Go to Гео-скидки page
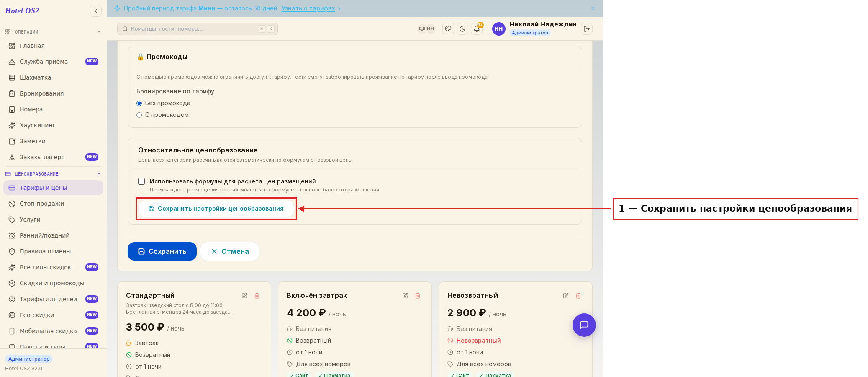 [53, 315]
